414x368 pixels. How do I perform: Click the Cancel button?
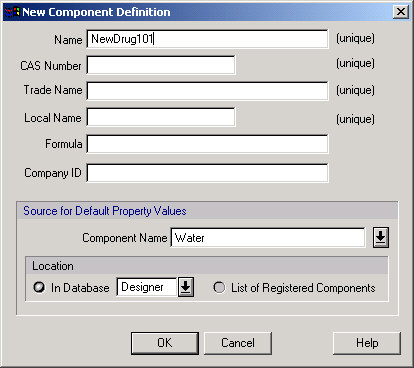238,343
